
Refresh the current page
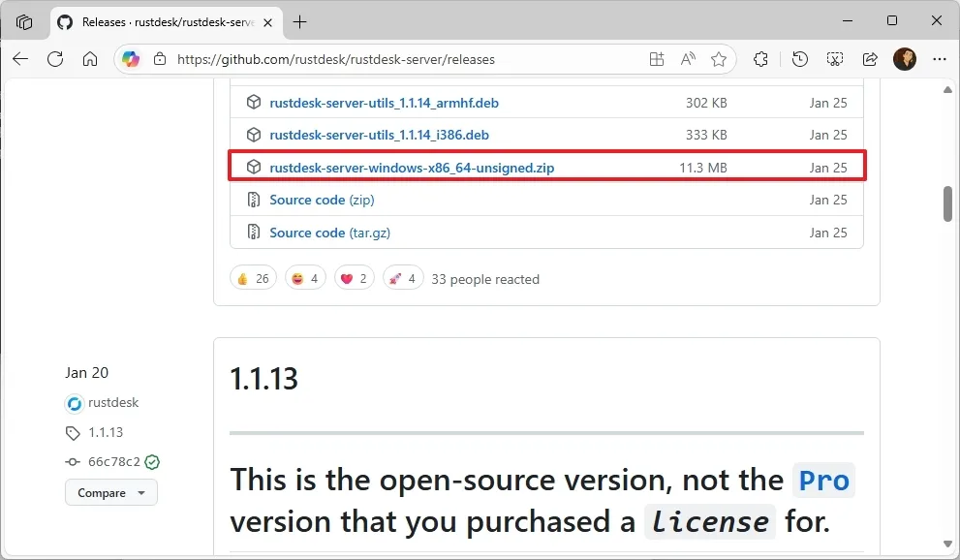(55, 59)
